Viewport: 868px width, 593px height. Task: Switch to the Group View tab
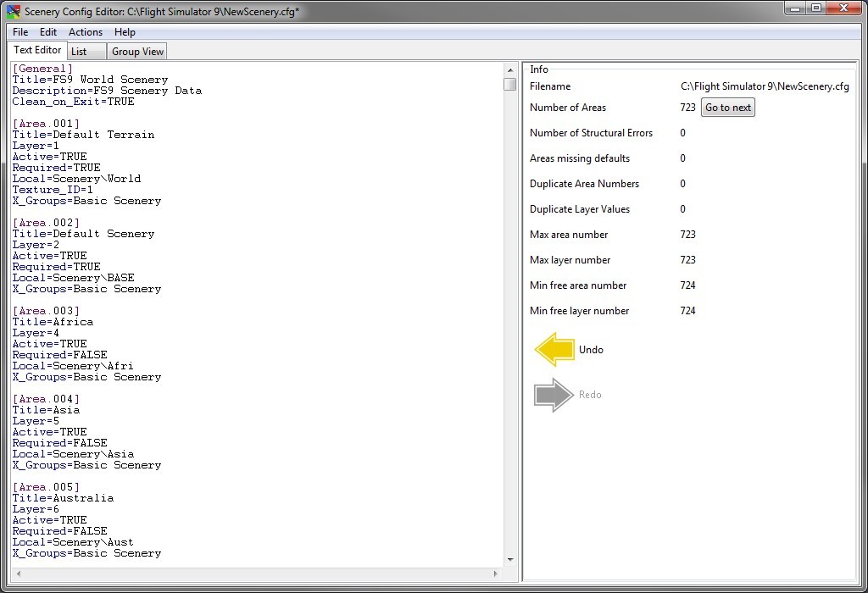137,52
